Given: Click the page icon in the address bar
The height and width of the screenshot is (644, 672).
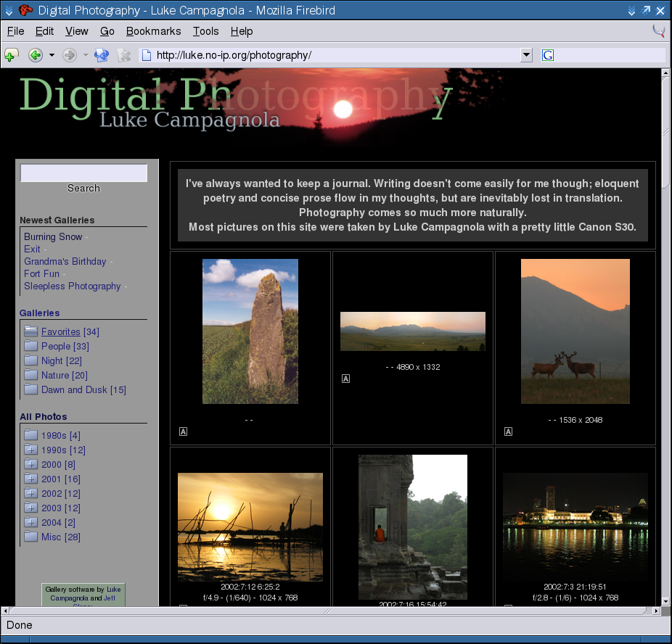Looking at the screenshot, I should click(x=147, y=55).
